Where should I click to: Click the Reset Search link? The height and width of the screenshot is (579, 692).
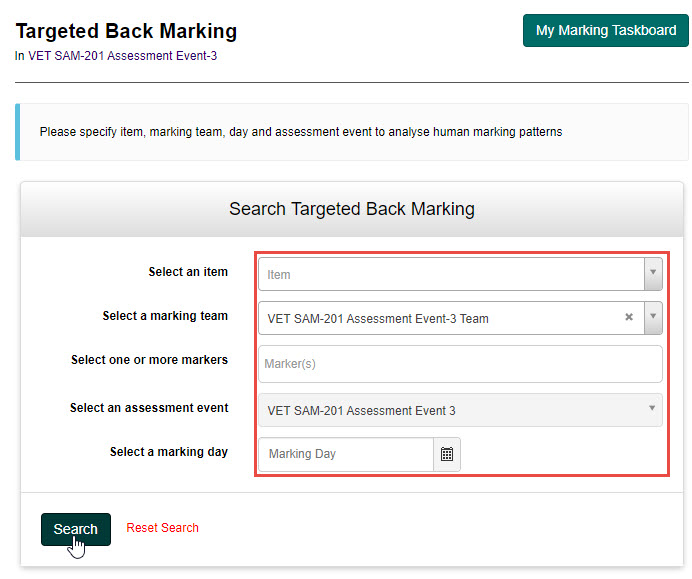162,528
